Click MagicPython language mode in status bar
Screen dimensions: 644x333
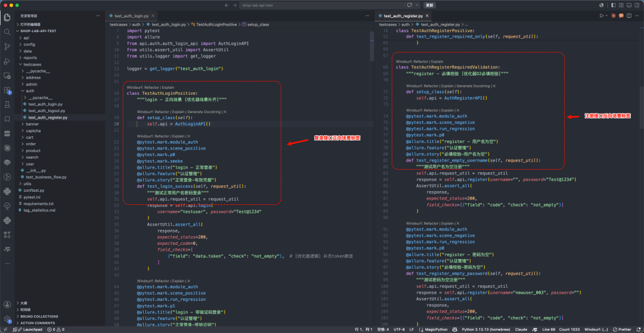coord(435,329)
